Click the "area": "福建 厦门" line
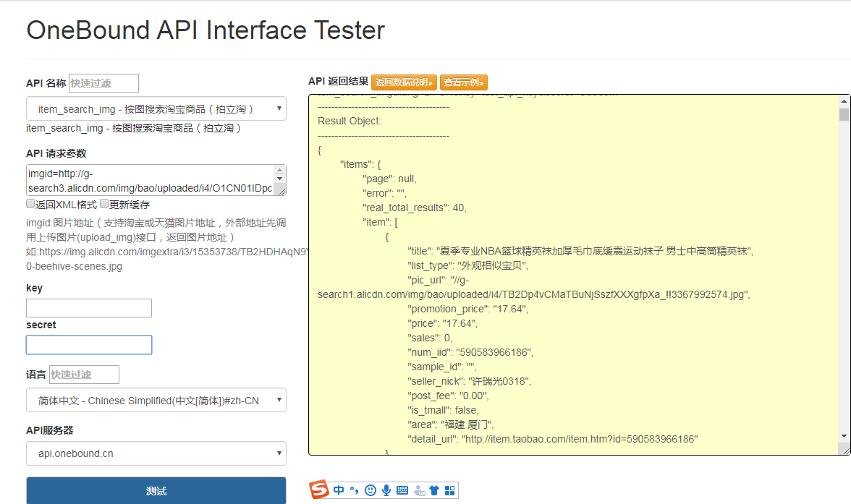This screenshot has width=851, height=504. [451, 424]
